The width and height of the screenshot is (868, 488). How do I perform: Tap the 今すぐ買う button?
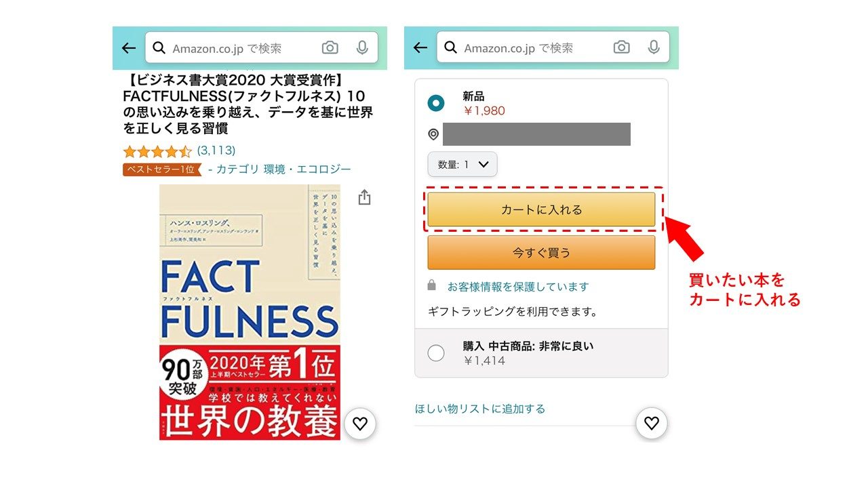point(541,253)
